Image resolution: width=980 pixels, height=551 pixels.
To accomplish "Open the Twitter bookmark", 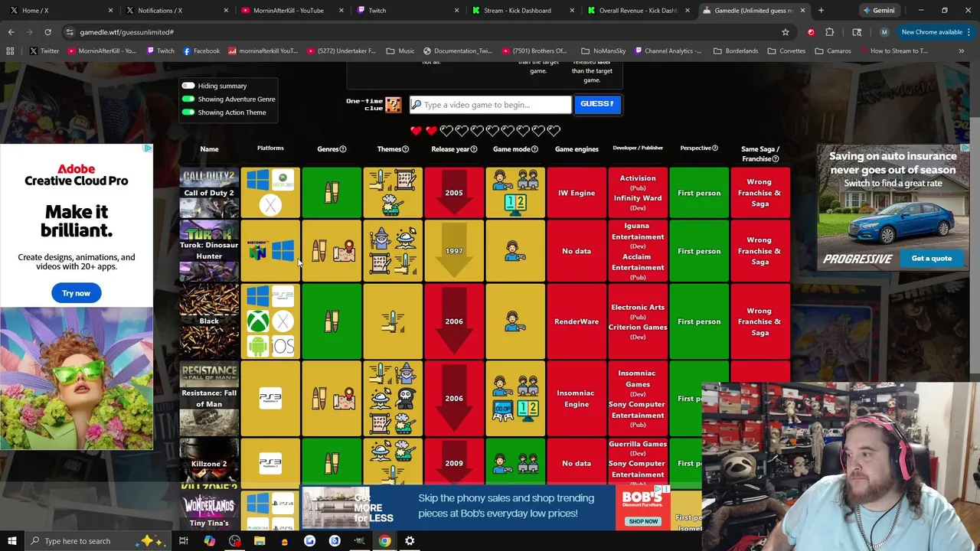I will point(44,51).
